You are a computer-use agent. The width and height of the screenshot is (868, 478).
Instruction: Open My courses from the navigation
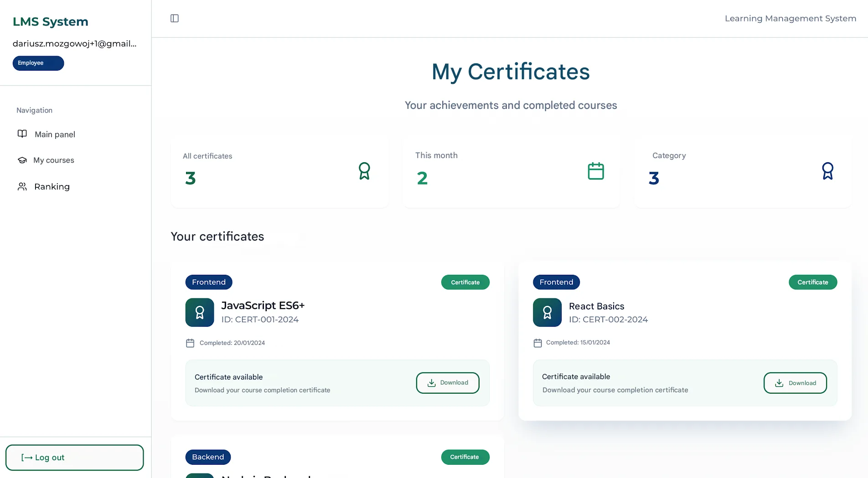pos(54,160)
